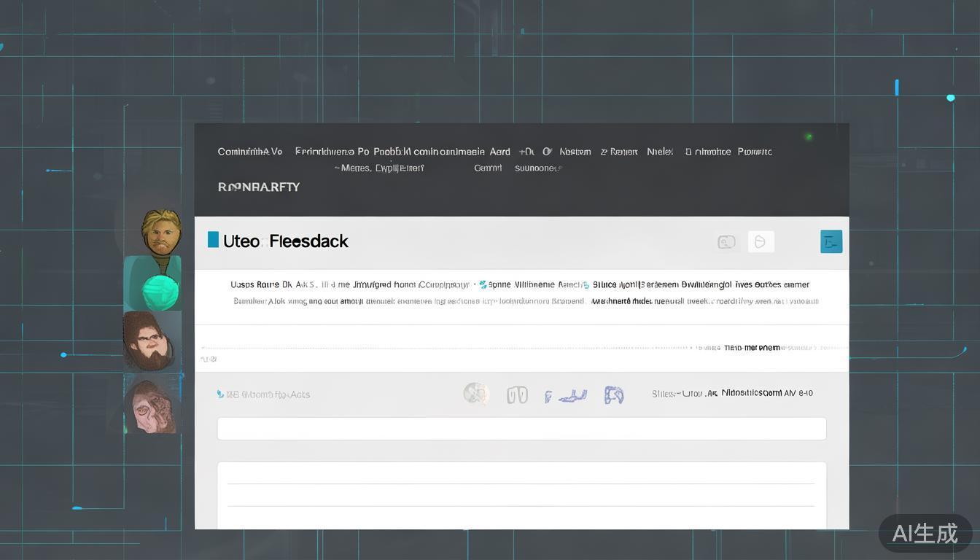Click the gray double-pill icon in toolbar
The image size is (980, 560).
[x=517, y=395]
